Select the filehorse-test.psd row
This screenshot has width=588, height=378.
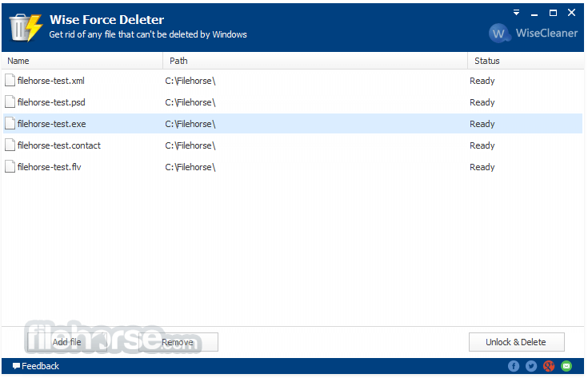(x=293, y=102)
